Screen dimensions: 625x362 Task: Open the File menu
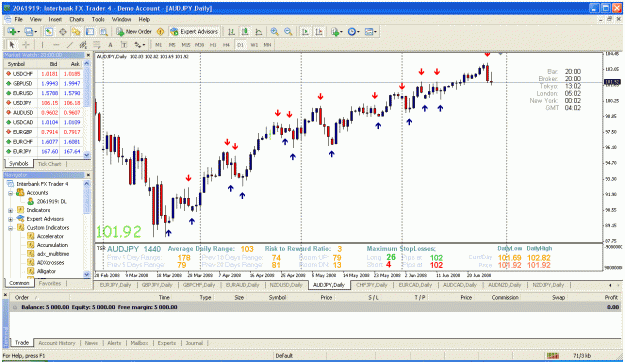point(18,19)
